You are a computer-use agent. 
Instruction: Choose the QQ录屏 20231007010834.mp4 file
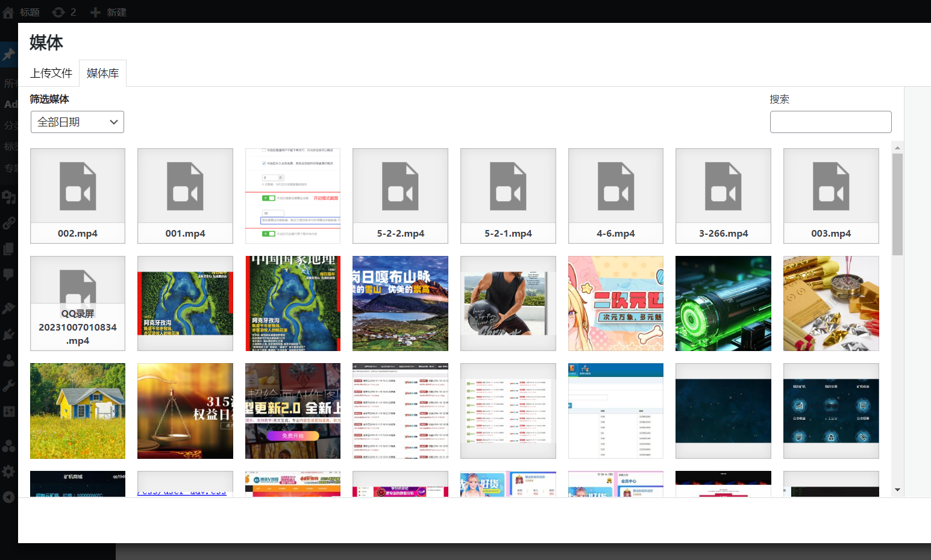78,303
